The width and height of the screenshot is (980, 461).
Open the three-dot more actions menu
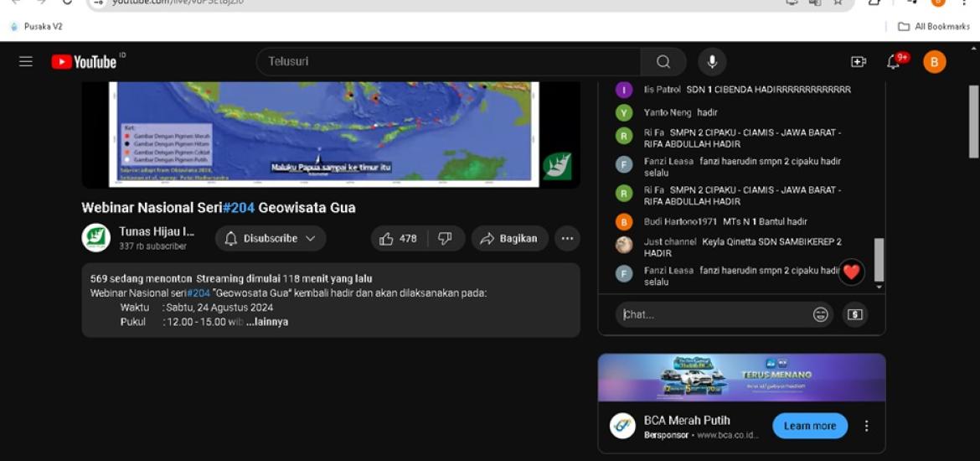point(568,238)
